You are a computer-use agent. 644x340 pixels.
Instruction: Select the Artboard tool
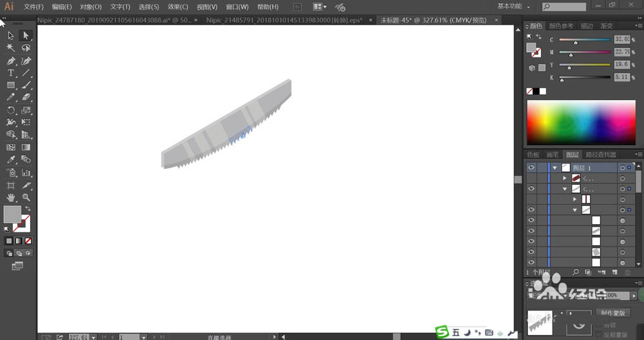click(11, 185)
